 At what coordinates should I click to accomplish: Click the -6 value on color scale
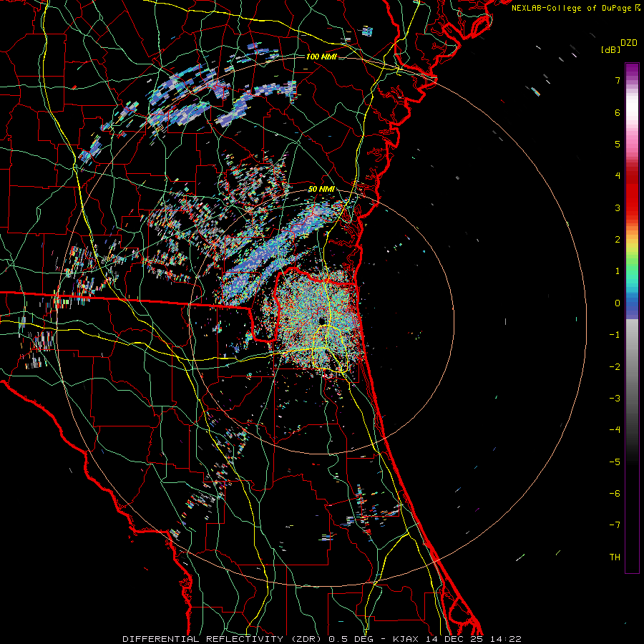(x=615, y=494)
